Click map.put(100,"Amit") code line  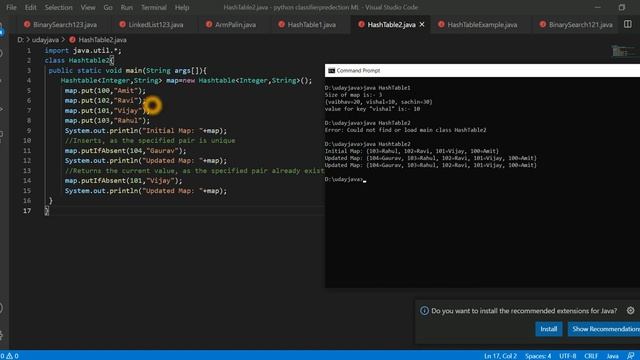pos(105,91)
